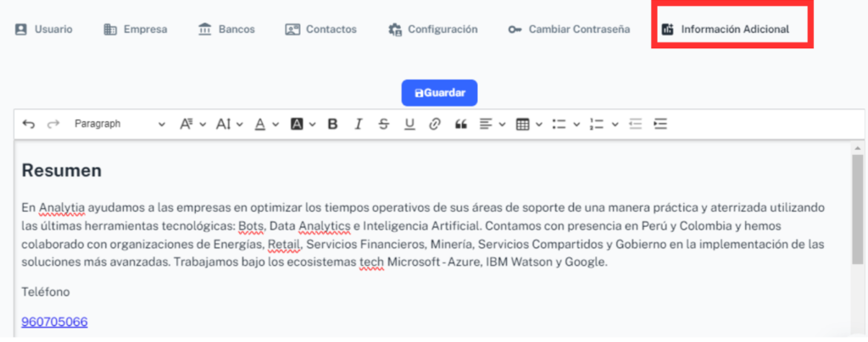Go to the Bancos tab
The image size is (868, 342).
click(x=226, y=30)
